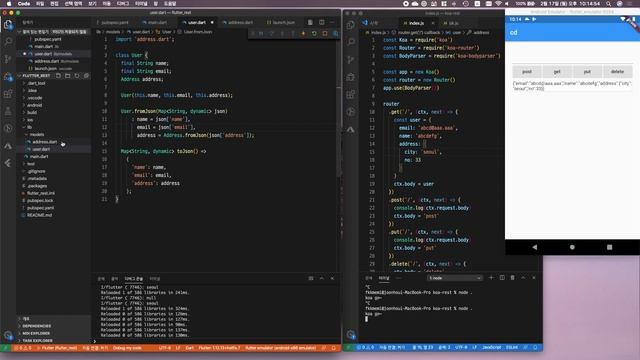Tap get button in emulator app
Screen dimensions: 640x360
click(x=557, y=72)
